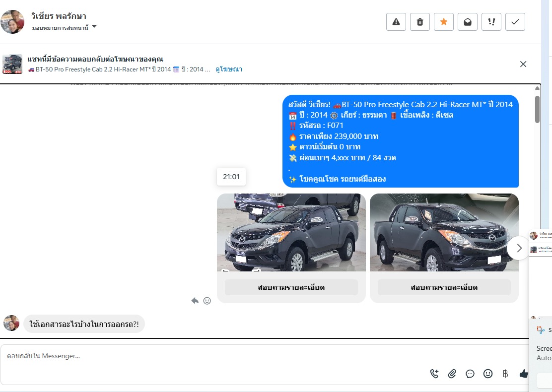The image size is (552, 392).
Task: Open the second black Mazda truck photo
Action: (444, 232)
